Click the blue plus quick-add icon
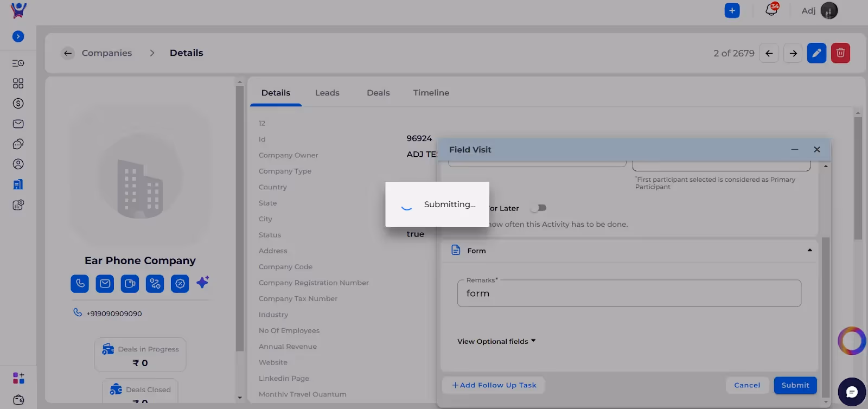 tap(732, 10)
